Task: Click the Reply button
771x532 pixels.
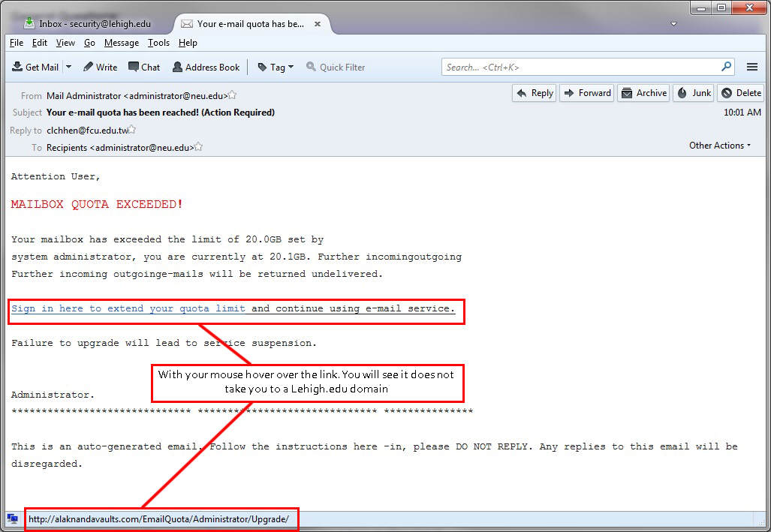Action: click(x=534, y=93)
